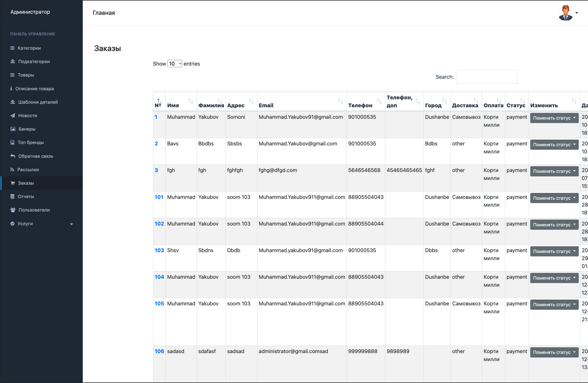Open order number 101 link
The height and width of the screenshot is (383, 588).
tap(159, 197)
